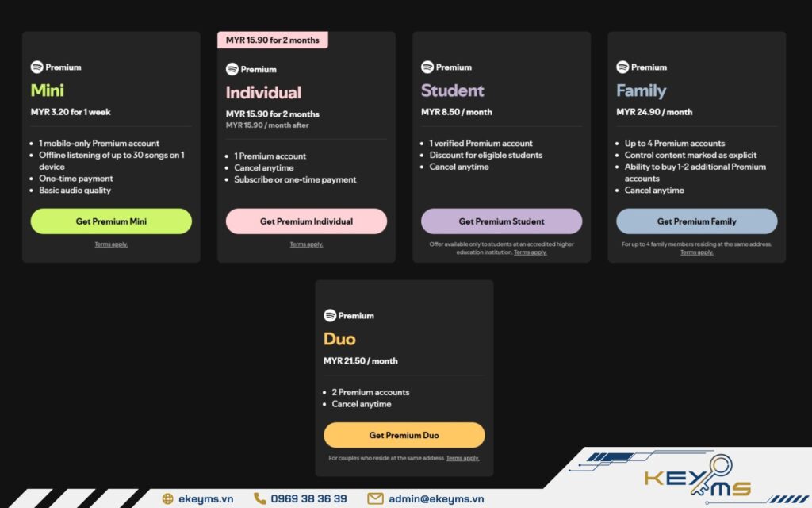Click the KeyMS key logo
Screen dimensions: 812x508
pyautogui.click(x=698, y=476)
